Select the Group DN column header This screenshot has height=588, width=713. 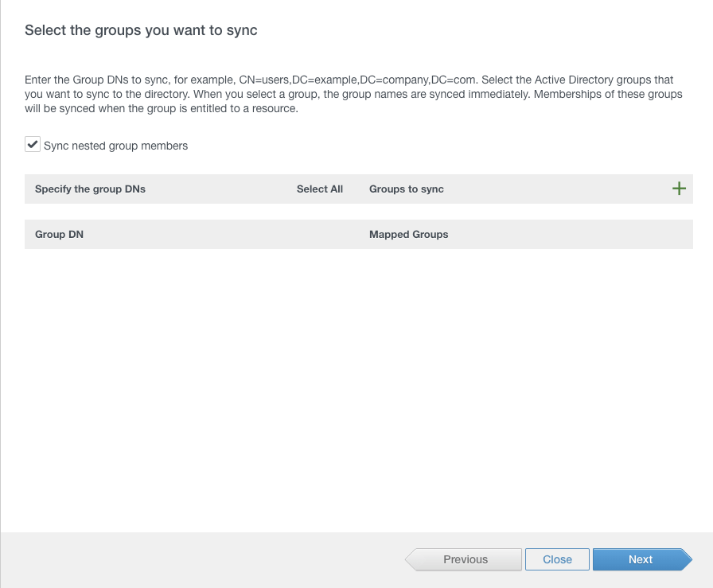[59, 235]
